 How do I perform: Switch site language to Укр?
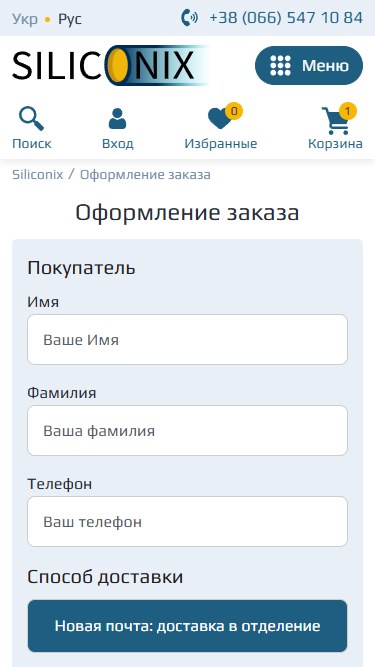[25, 19]
